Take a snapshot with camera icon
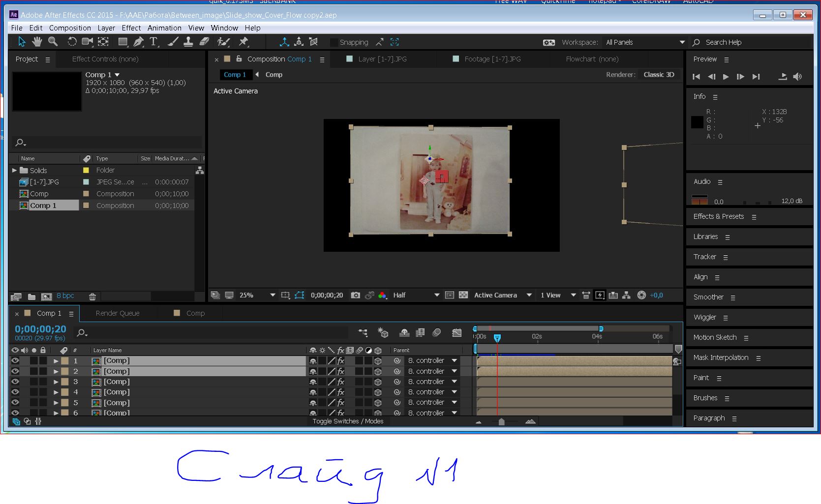Image resolution: width=821 pixels, height=504 pixels. pyautogui.click(x=355, y=295)
